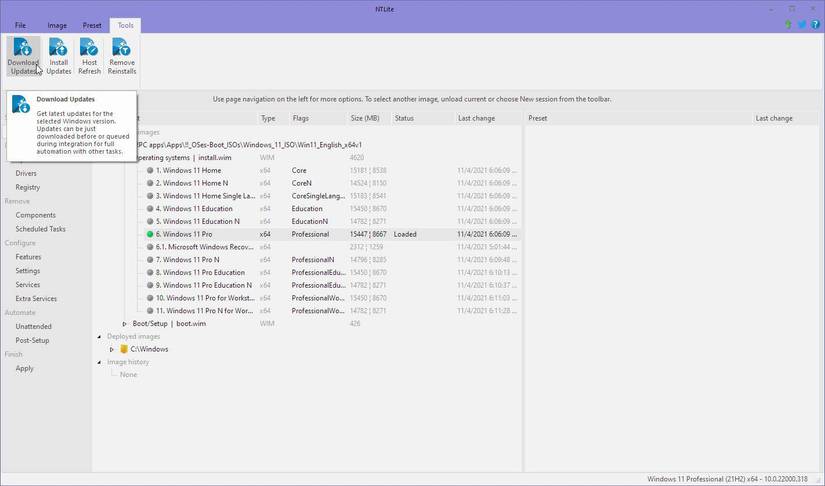Open the Registry page in sidebar
825x486 pixels.
tap(28, 187)
